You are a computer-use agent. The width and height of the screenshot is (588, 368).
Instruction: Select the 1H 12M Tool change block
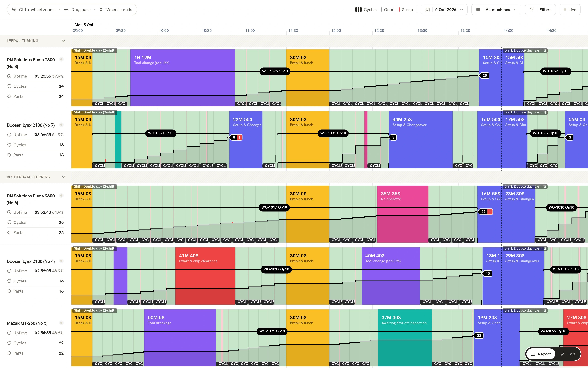tap(183, 78)
